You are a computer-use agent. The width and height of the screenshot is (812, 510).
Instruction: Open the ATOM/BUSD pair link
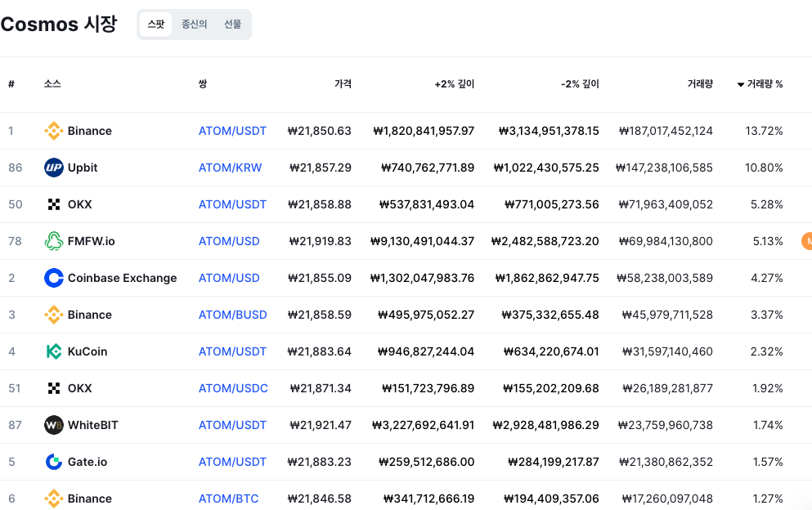click(x=232, y=315)
